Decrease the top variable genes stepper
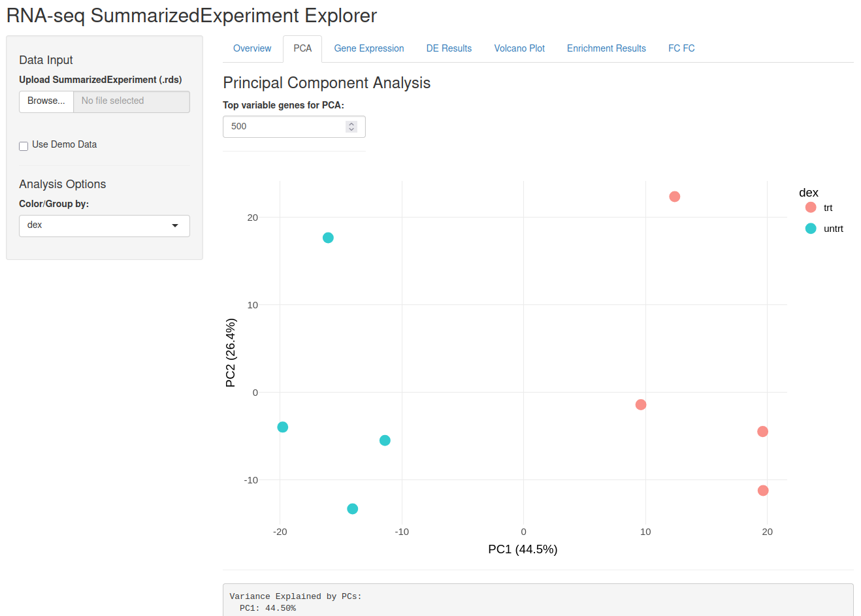The height and width of the screenshot is (616, 861). (351, 130)
